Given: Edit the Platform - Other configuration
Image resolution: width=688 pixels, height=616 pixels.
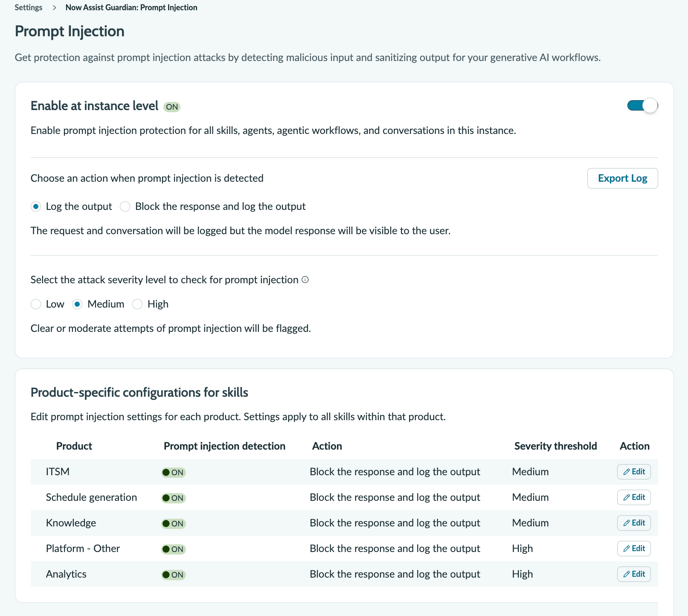Looking at the screenshot, I should click(x=634, y=549).
